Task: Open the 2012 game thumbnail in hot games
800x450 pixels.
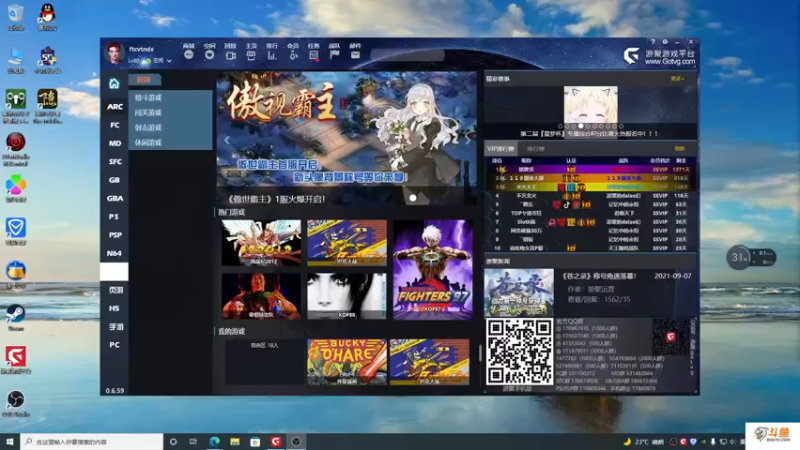Action: click(261, 243)
